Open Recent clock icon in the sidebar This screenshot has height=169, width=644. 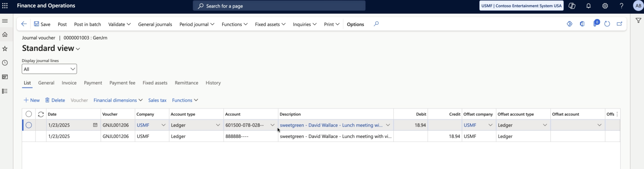pyautogui.click(x=5, y=63)
